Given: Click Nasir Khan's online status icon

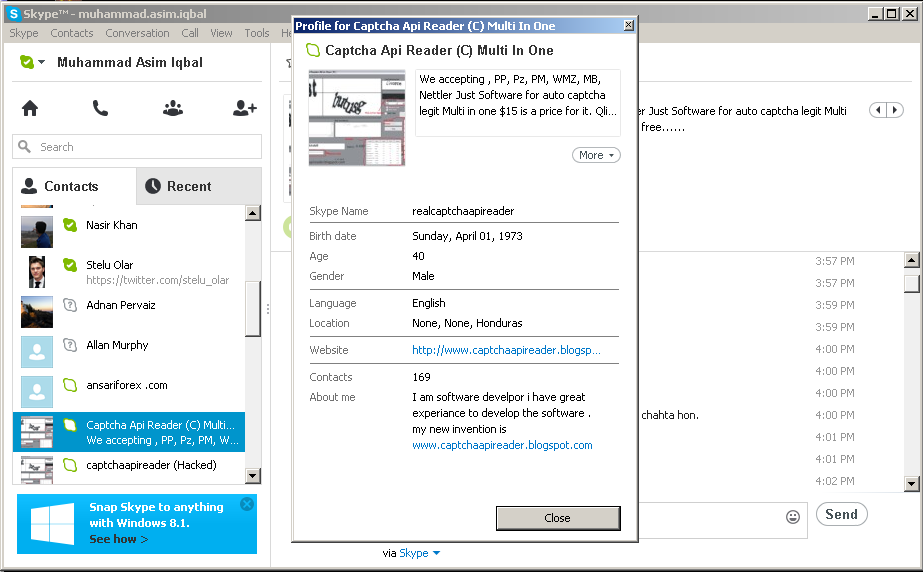Looking at the screenshot, I should pos(70,225).
